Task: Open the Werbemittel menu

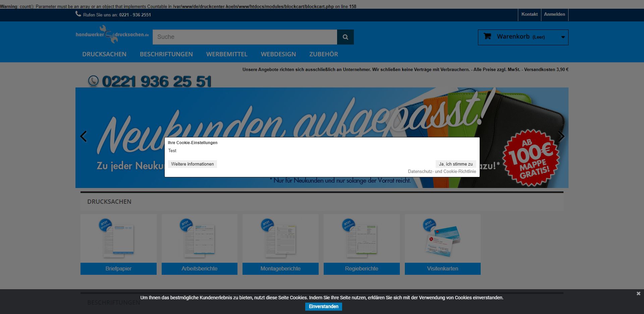Action: click(227, 54)
